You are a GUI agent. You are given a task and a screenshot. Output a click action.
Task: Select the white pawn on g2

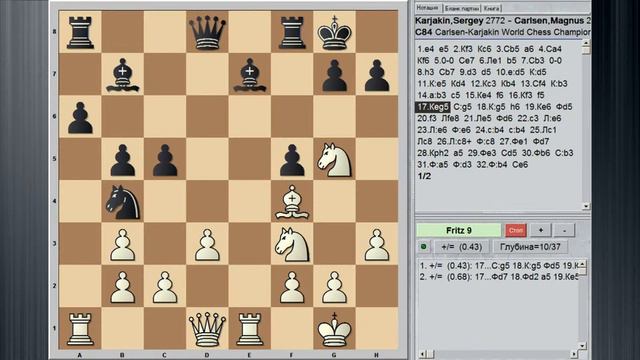point(334,287)
